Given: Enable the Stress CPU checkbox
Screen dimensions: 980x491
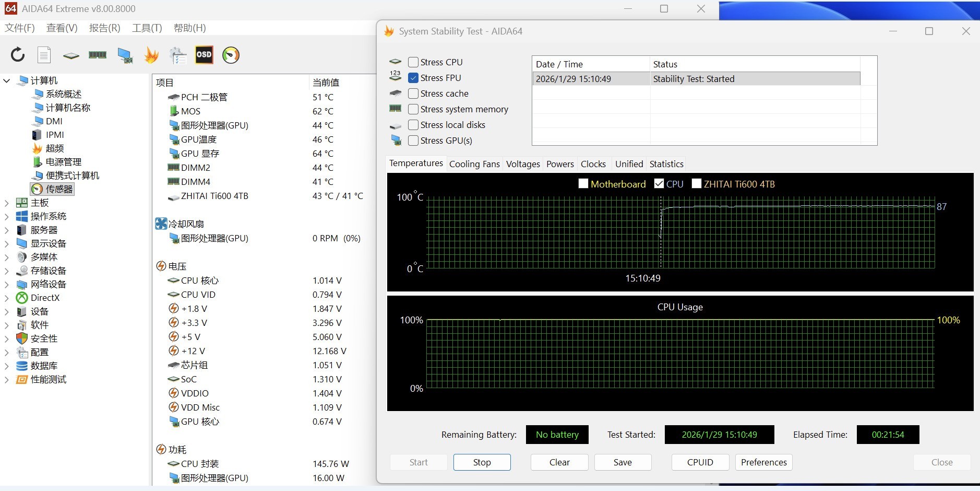Looking at the screenshot, I should [x=413, y=62].
